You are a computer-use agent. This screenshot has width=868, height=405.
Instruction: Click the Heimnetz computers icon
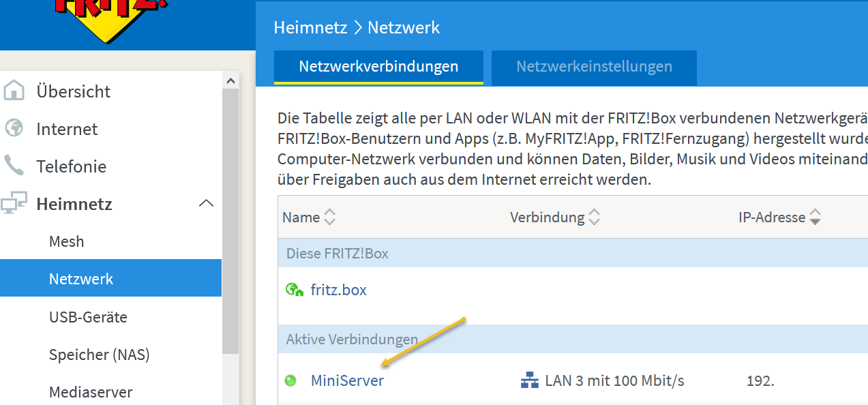(14, 203)
